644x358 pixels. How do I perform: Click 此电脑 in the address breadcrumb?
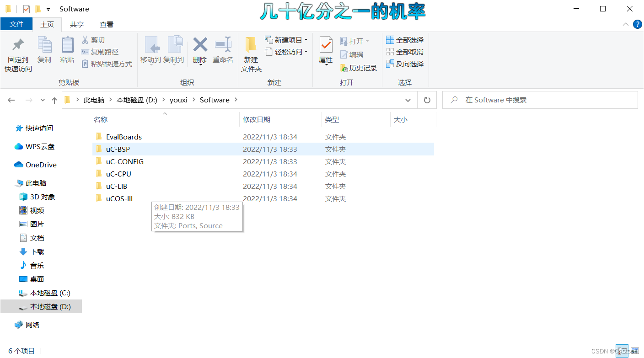(x=94, y=100)
